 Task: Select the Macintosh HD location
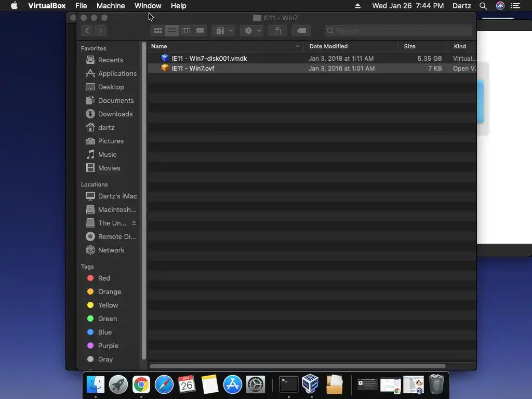[x=111, y=210]
